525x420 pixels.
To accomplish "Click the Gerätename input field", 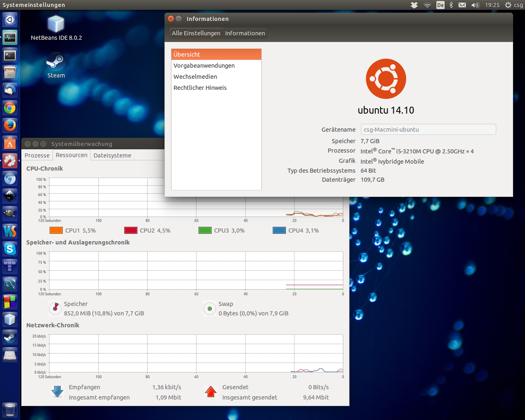I will click(x=428, y=130).
